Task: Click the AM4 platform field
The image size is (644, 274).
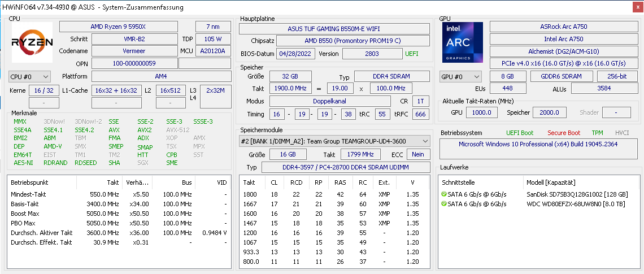Action: click(x=161, y=76)
